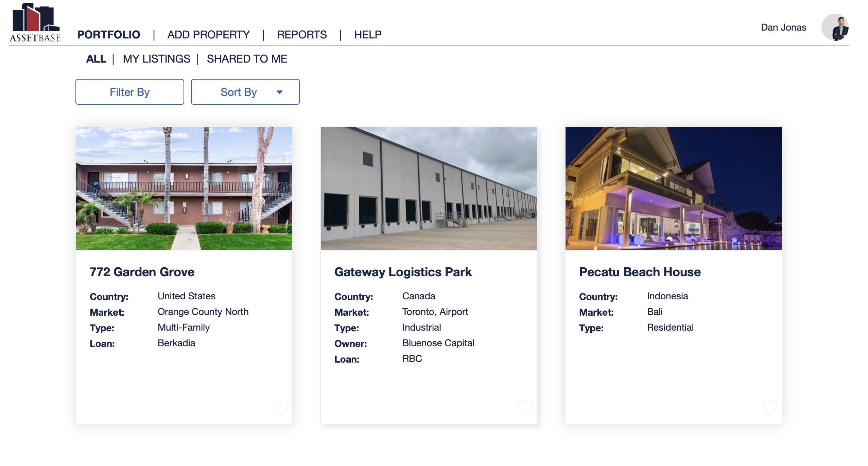Open Gateway Logistics Park title link
Viewport: 868px width, 466px height.
pyautogui.click(x=403, y=272)
